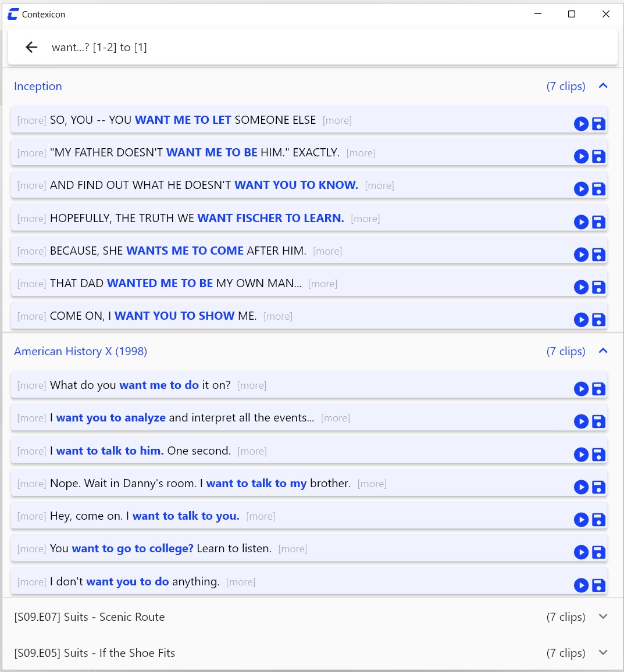The image size is (624, 672).
Task: Play the 'WANTS ME TO COME AFTER HIM' clip
Action: (x=581, y=255)
